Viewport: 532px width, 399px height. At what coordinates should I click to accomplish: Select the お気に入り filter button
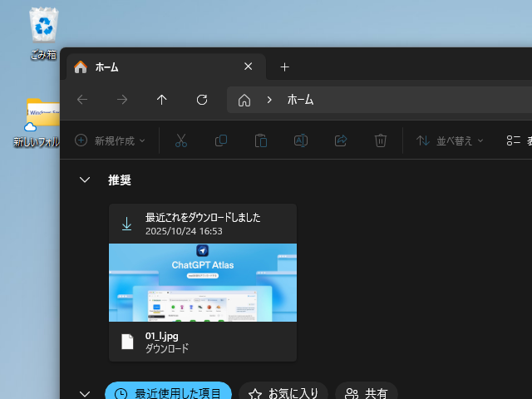pos(283,392)
